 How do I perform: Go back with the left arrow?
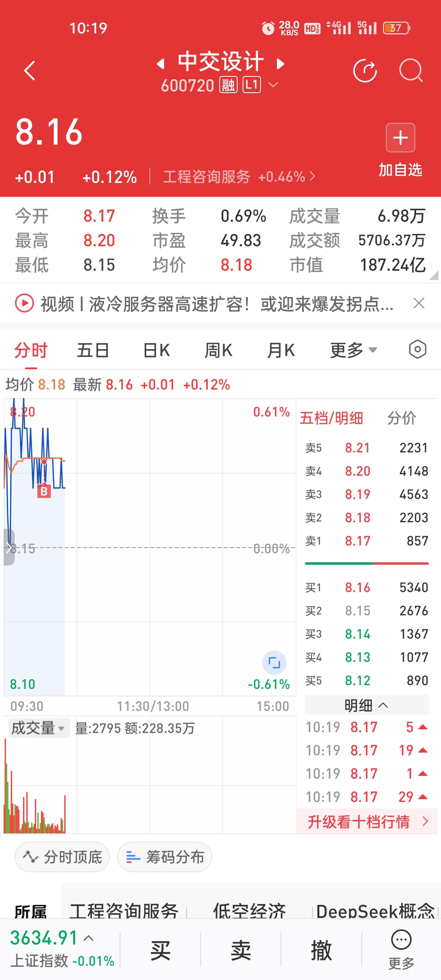[x=29, y=71]
